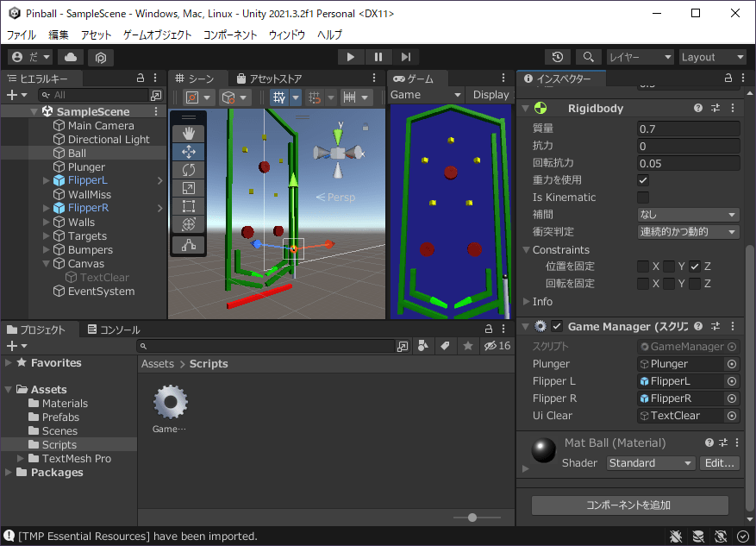Click the コンポーネントを追加 button

pyautogui.click(x=629, y=505)
